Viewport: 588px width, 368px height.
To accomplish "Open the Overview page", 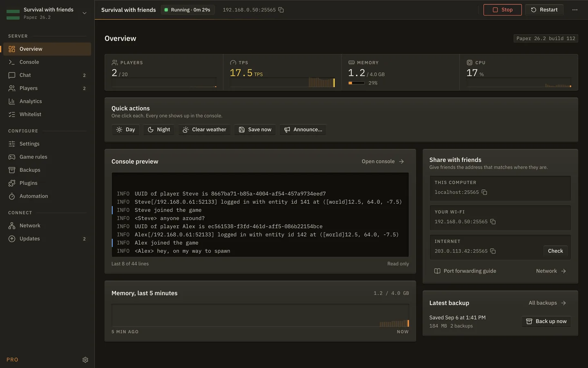I will 47,49.
